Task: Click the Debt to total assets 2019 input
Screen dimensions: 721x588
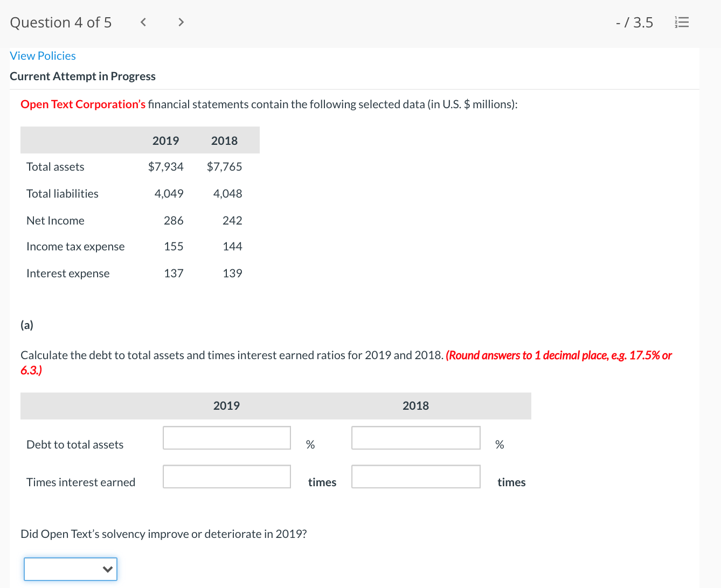Action: pos(226,438)
